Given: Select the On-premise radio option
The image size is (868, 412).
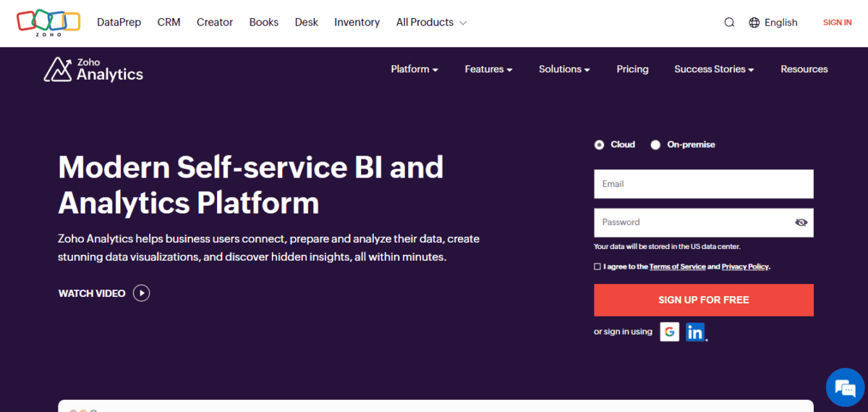Looking at the screenshot, I should point(655,145).
